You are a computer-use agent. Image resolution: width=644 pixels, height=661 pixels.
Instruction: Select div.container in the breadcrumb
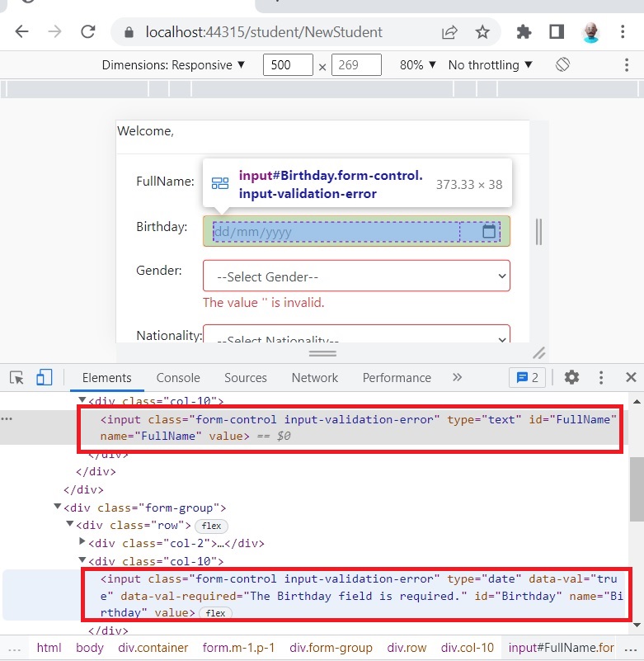pyautogui.click(x=153, y=648)
